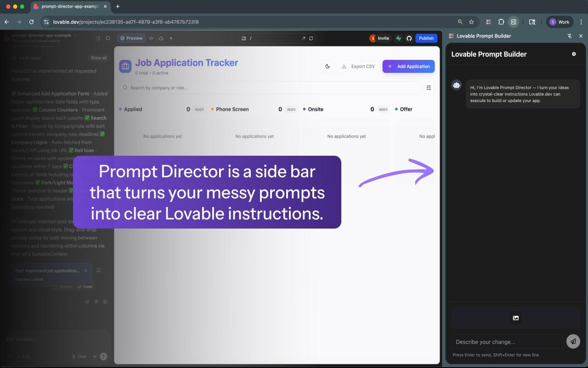Zoom out via the address bar magnifier
Screen dimensions: 588x368
460,22
